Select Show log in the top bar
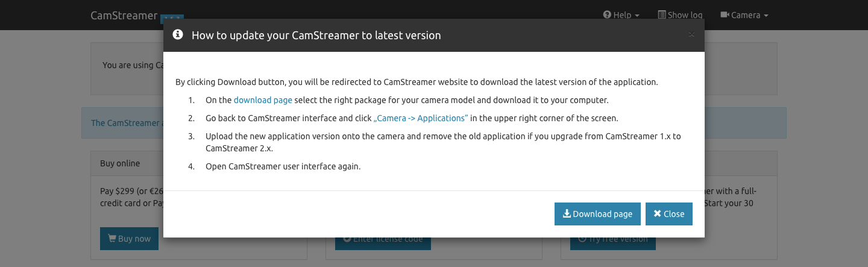The width and height of the screenshot is (868, 267). (x=680, y=15)
